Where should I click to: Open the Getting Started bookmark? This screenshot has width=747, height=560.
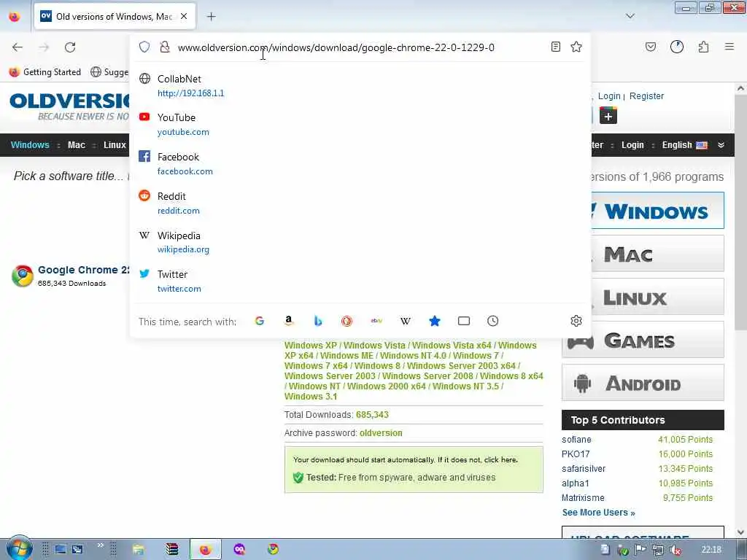coord(45,72)
